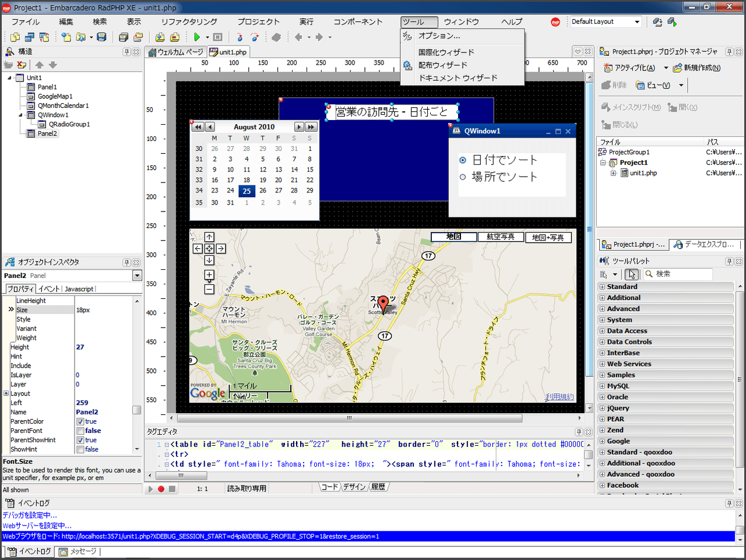This screenshot has width=746, height=560.
Task: Expand the Standard palette category
Action: (602, 287)
